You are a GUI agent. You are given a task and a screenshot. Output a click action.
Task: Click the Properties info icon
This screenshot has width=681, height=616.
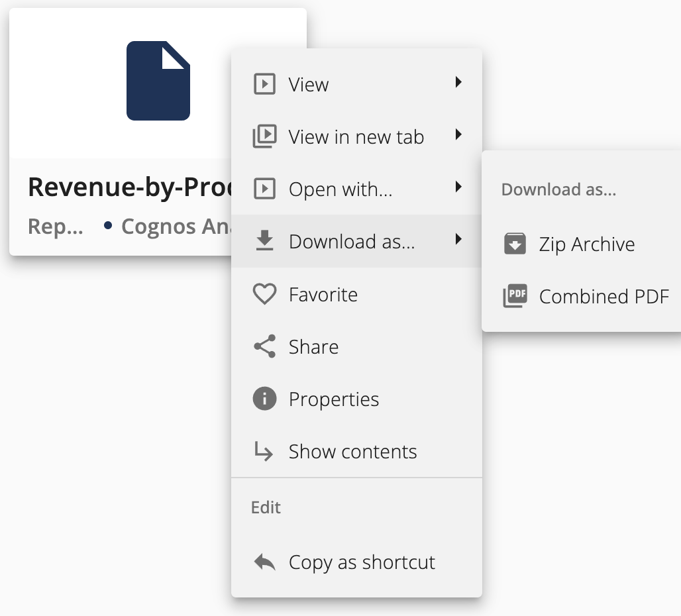tap(264, 399)
